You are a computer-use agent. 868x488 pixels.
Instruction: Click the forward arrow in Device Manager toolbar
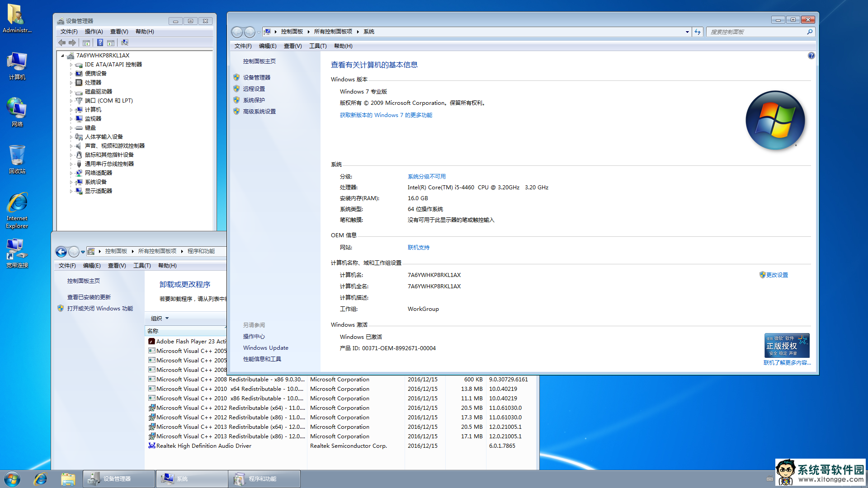click(x=72, y=42)
